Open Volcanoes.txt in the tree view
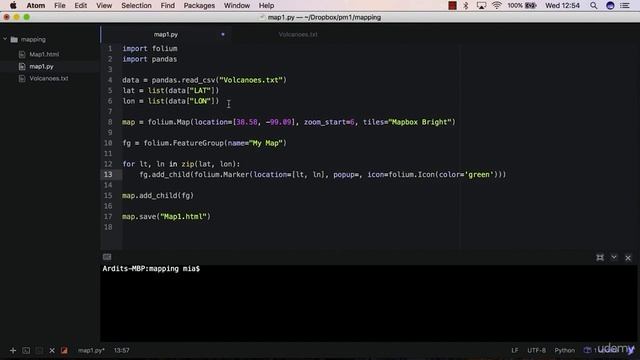Viewport: 640px width, 360px height. 49,78
